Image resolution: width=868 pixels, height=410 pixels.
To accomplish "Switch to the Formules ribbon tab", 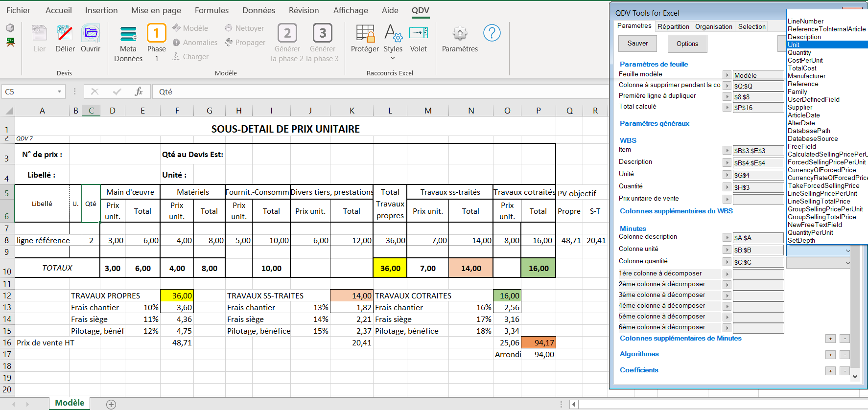I will click(211, 10).
